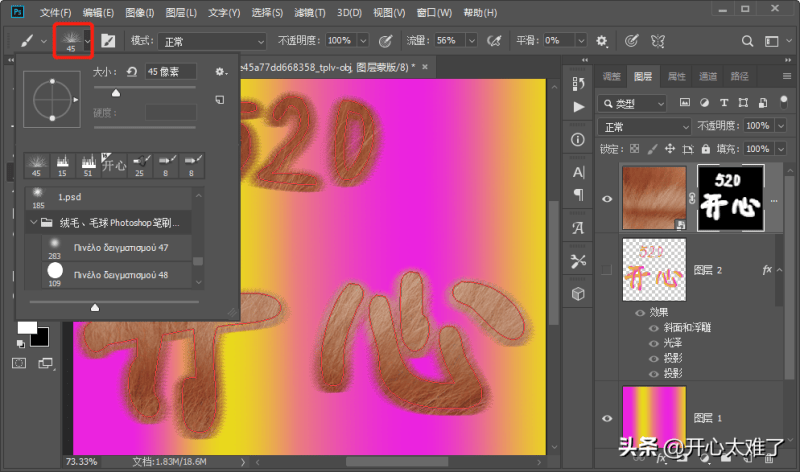Collapse the 绒毛、毛球 brush folder
This screenshot has height=472, width=800.
34,223
